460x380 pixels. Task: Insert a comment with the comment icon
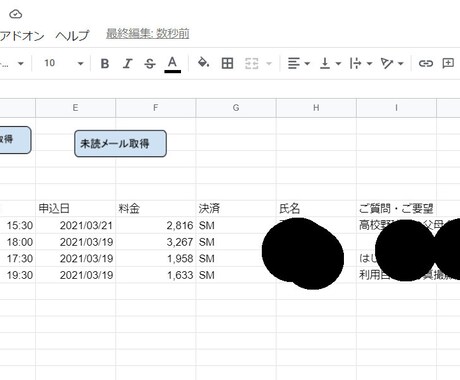point(448,63)
